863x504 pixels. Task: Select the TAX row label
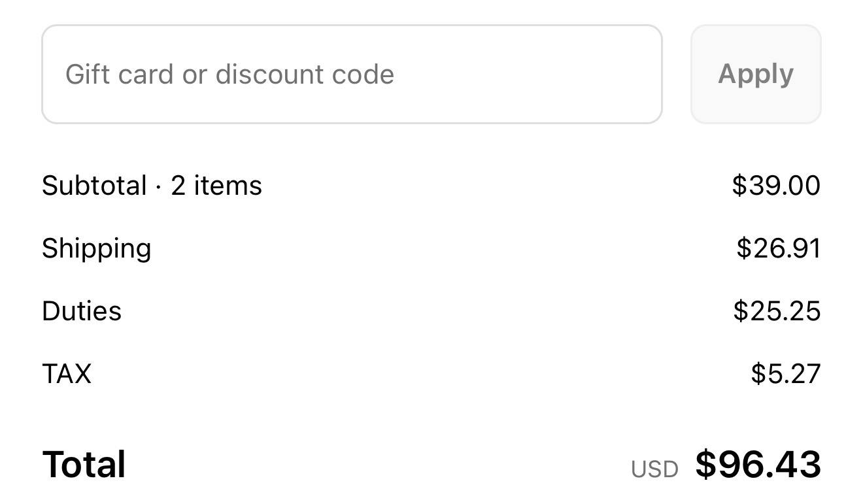[67, 374]
